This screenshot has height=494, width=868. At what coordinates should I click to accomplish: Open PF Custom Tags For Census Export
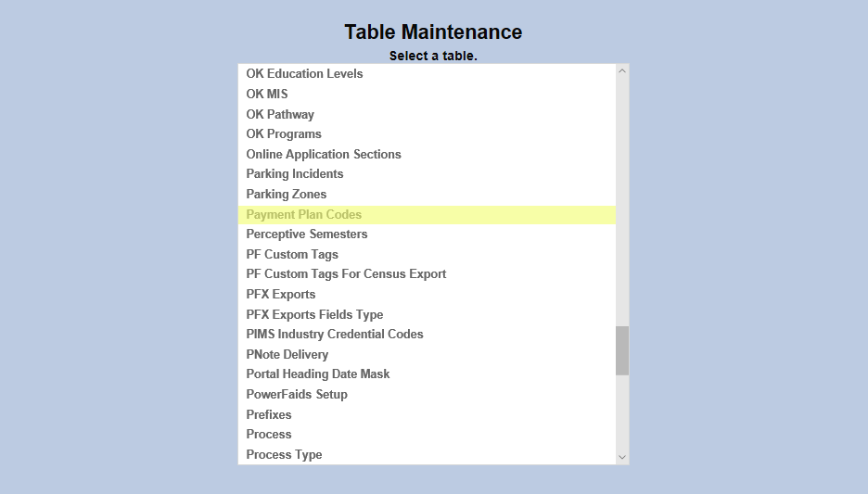(x=346, y=274)
